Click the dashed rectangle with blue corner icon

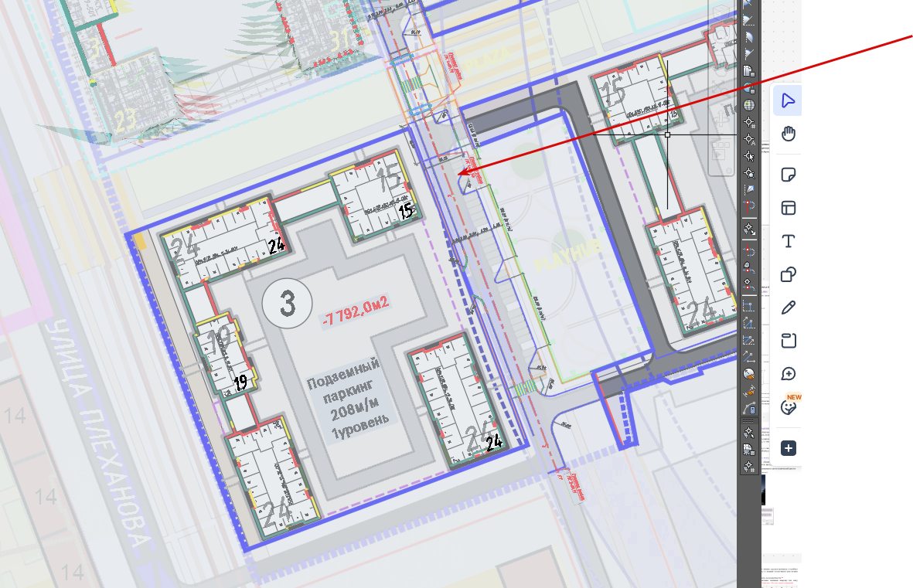click(749, 306)
